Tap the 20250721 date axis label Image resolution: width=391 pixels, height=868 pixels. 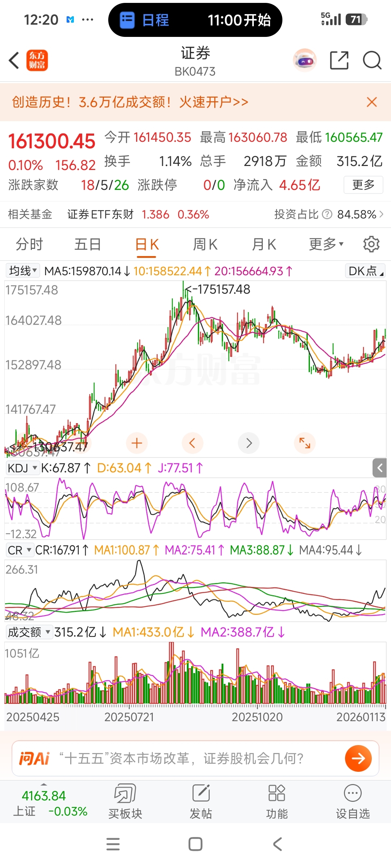[129, 717]
